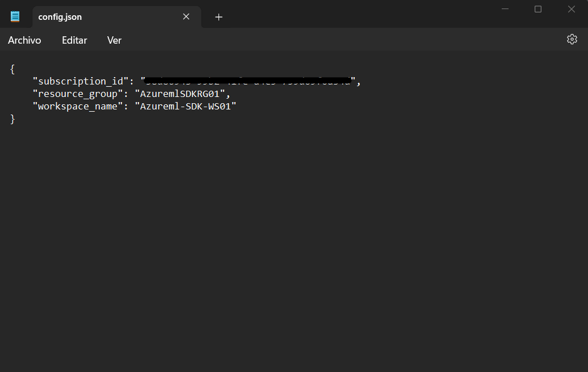Viewport: 588px width, 372px height.
Task: Click the Notepad app icon
Action: point(15,16)
